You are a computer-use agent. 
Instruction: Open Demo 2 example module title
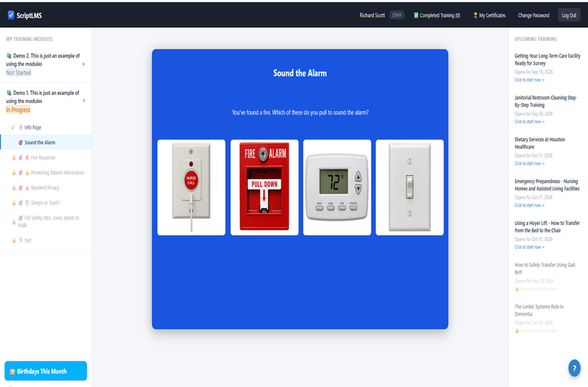(43, 60)
